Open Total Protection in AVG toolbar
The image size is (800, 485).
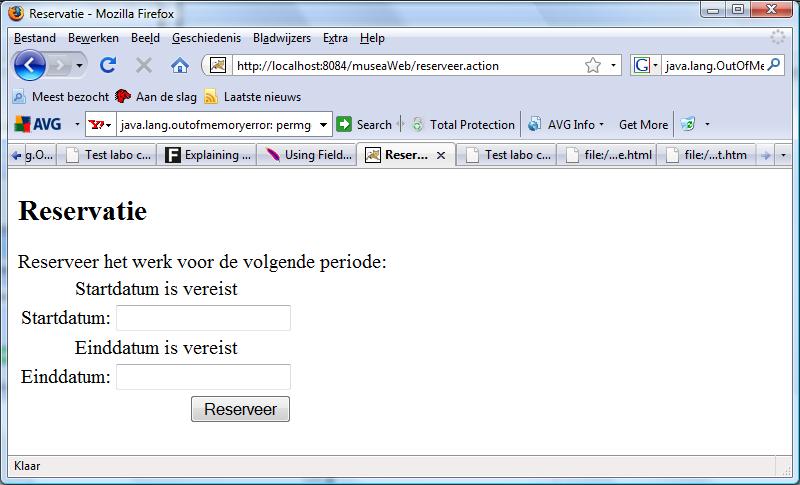463,125
